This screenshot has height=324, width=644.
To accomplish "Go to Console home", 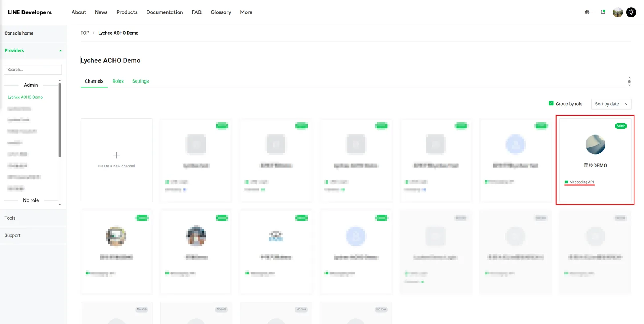I will pos(19,33).
